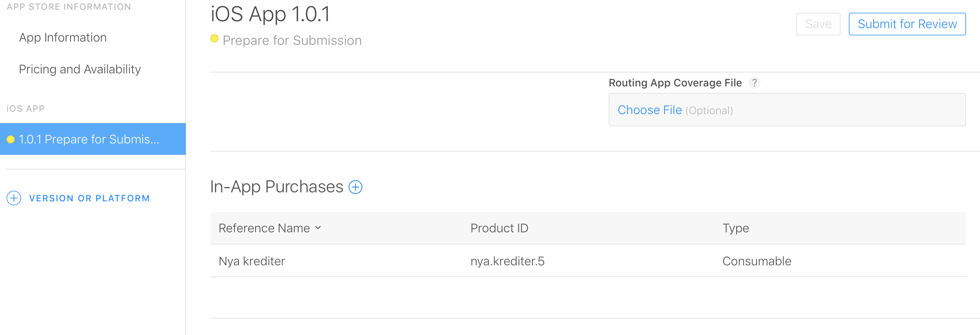Image resolution: width=980 pixels, height=335 pixels.
Task: Click the Reference Name column header
Action: coord(264,228)
